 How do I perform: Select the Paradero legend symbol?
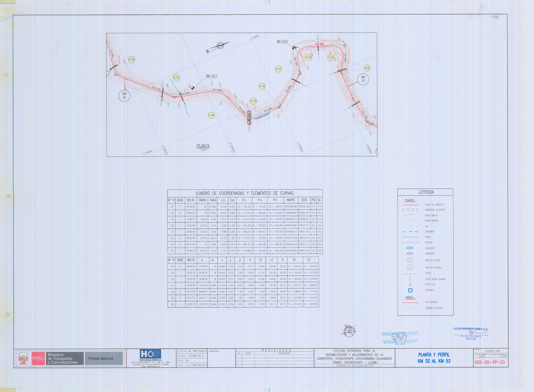tap(410, 253)
